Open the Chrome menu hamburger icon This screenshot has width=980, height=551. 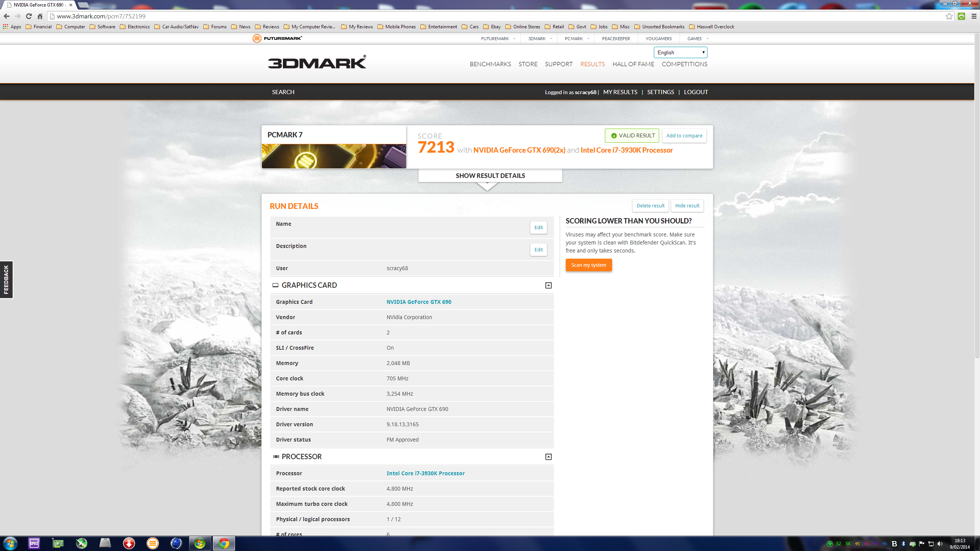[974, 16]
